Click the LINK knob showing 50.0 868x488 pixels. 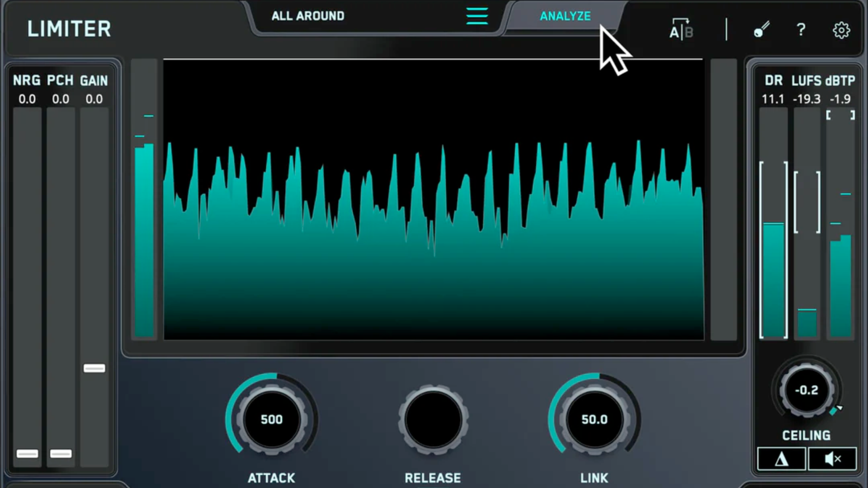594,419
